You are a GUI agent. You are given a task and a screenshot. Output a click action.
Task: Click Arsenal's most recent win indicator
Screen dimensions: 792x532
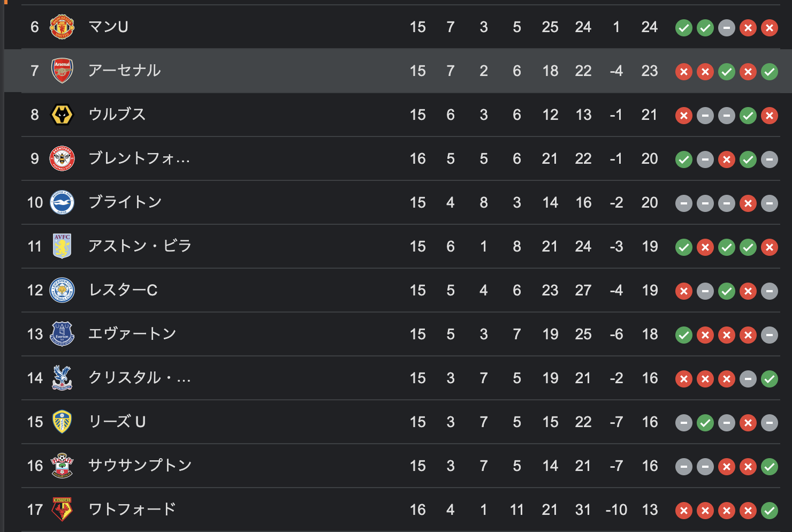coord(770,72)
